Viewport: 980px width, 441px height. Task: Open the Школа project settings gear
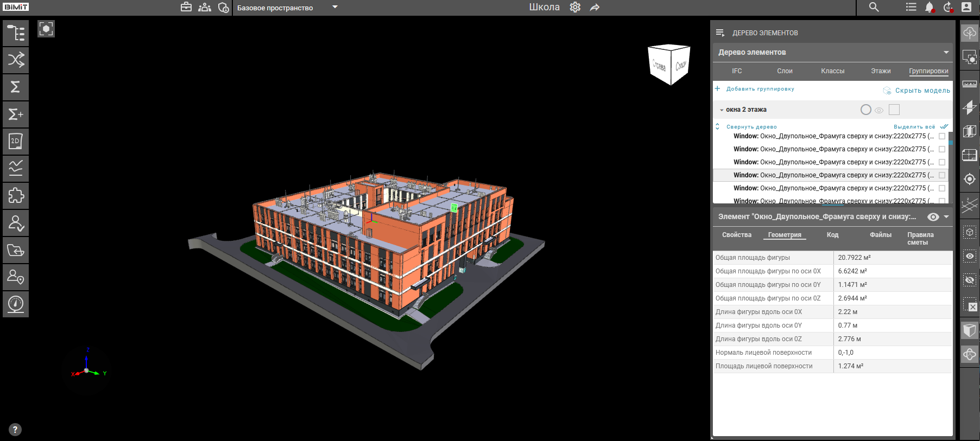(x=575, y=7)
